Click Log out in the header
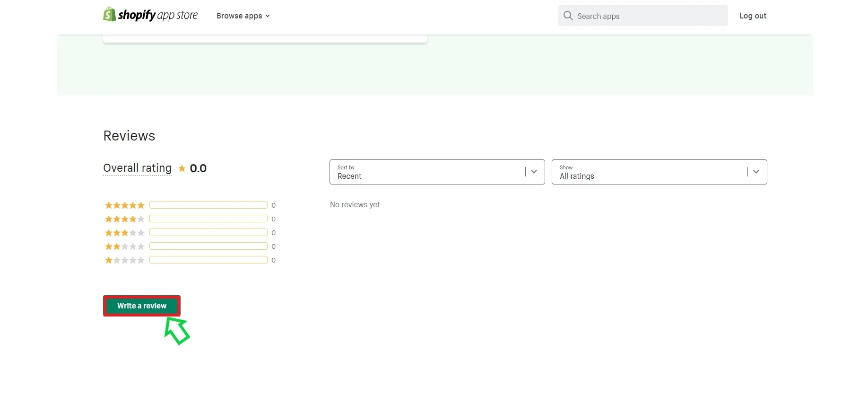868x404 pixels. pyautogui.click(x=753, y=16)
